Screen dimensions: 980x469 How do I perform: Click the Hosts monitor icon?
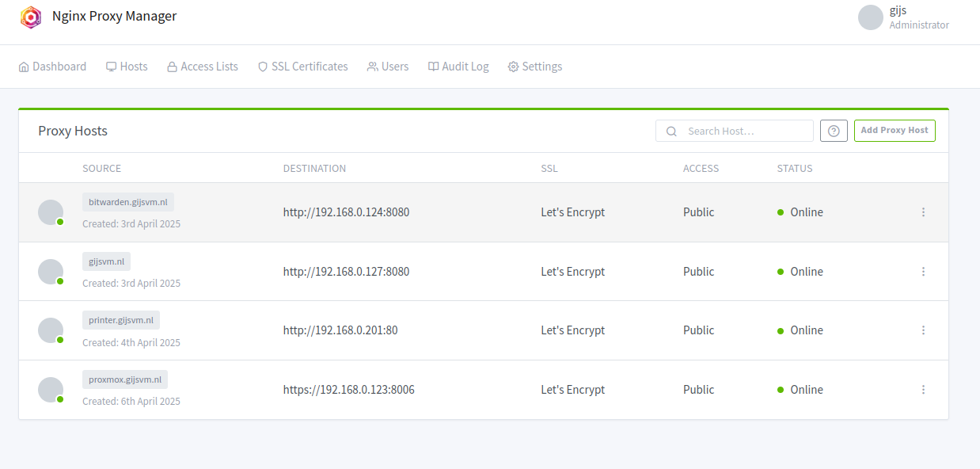click(x=112, y=67)
